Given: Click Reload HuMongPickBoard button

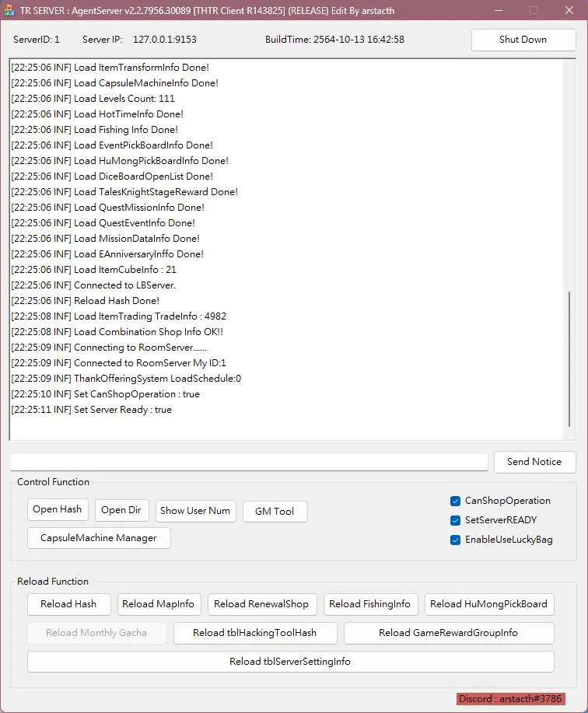Looking at the screenshot, I should pyautogui.click(x=489, y=604).
